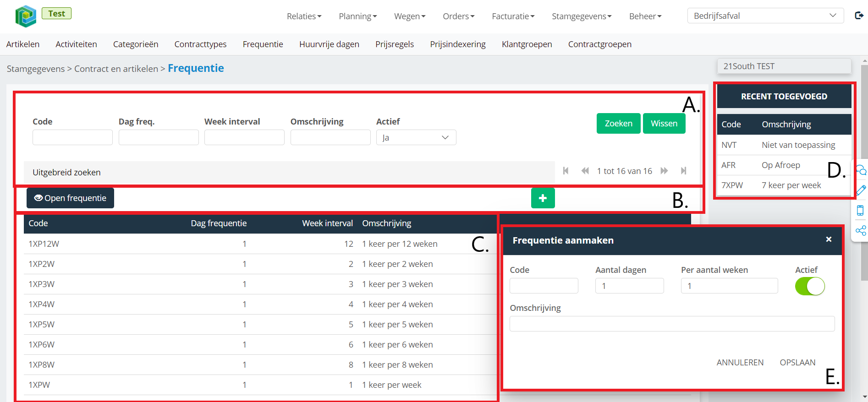Click OPSLAAN in the dialog
Image resolution: width=868 pixels, height=402 pixels.
point(797,363)
